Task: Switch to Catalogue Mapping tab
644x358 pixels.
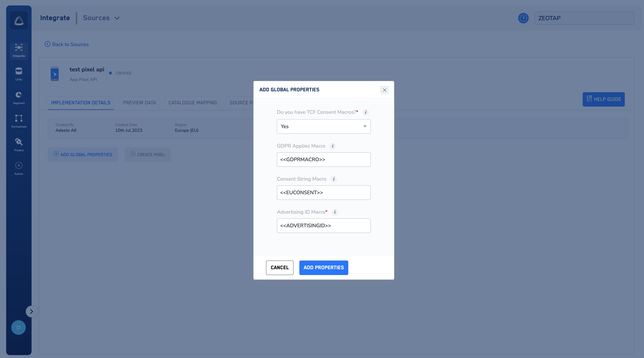Action: click(193, 103)
